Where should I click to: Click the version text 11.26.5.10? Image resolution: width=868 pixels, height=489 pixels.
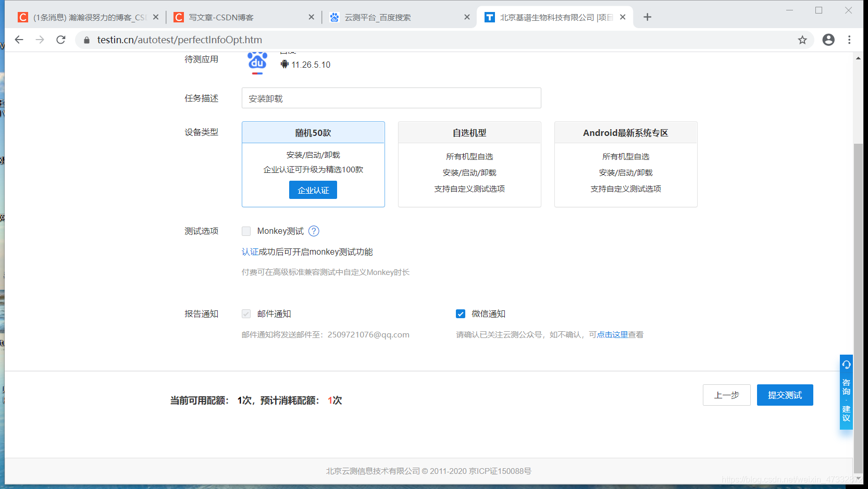point(311,65)
